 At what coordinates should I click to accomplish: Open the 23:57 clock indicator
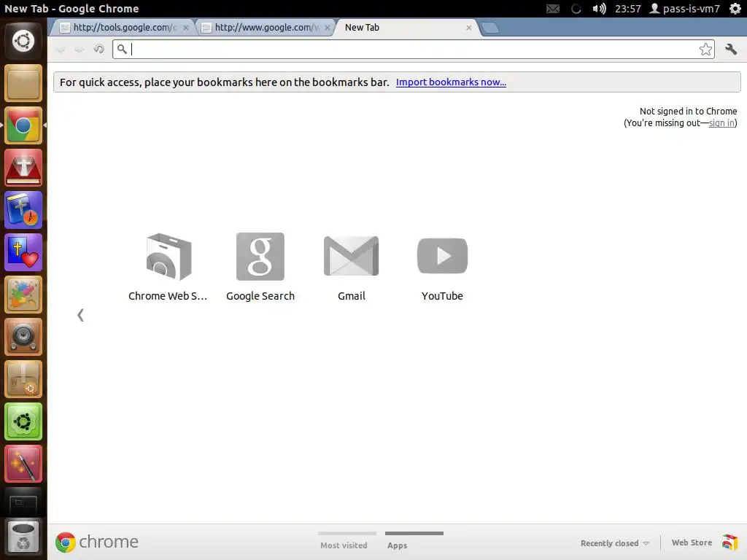tap(627, 9)
